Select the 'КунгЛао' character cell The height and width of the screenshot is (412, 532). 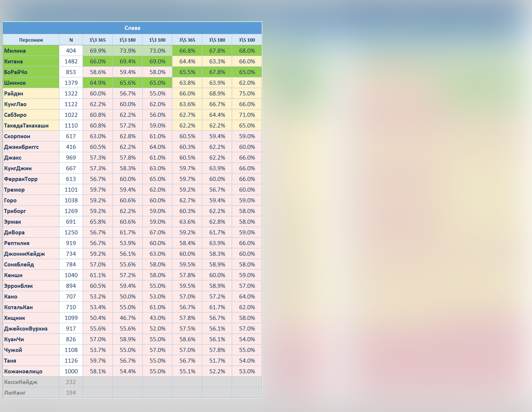point(31,104)
